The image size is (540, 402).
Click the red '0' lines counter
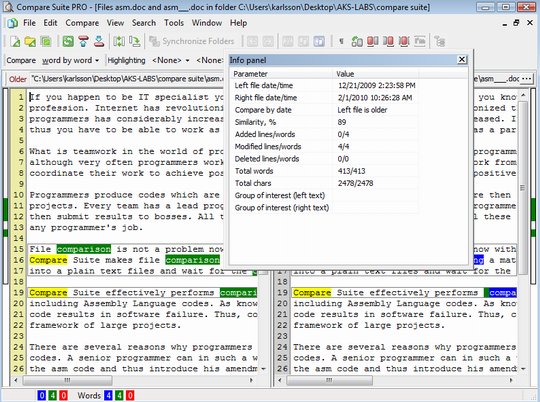coord(63,395)
